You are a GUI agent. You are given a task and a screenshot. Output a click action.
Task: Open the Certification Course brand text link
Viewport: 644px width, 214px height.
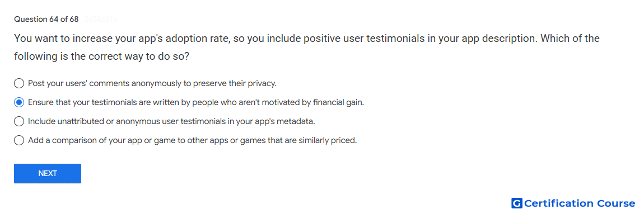[x=580, y=203]
